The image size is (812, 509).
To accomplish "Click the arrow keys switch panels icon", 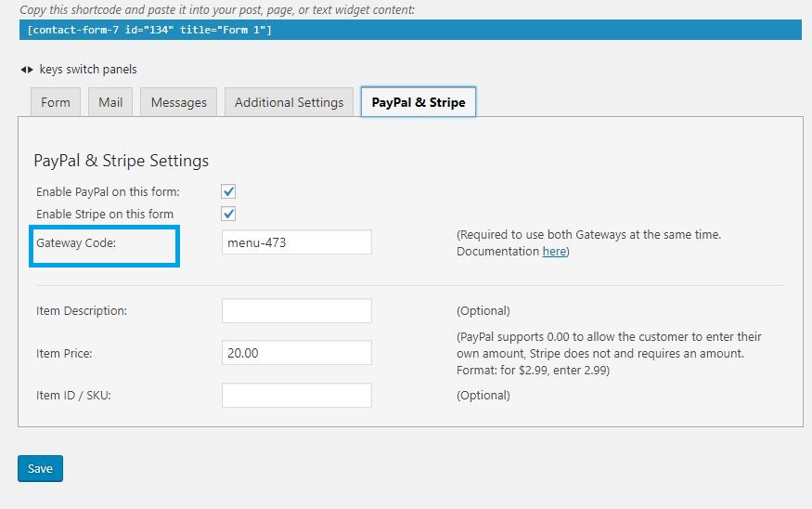I will (x=27, y=70).
